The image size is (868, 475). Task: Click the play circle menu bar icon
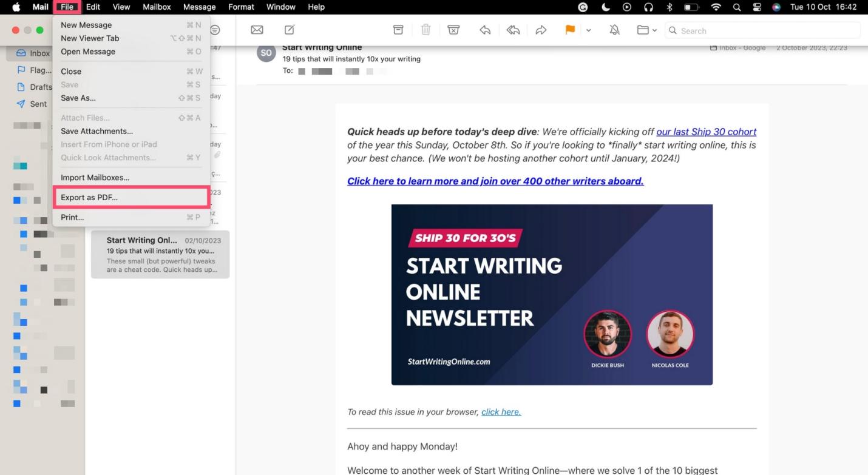627,7
